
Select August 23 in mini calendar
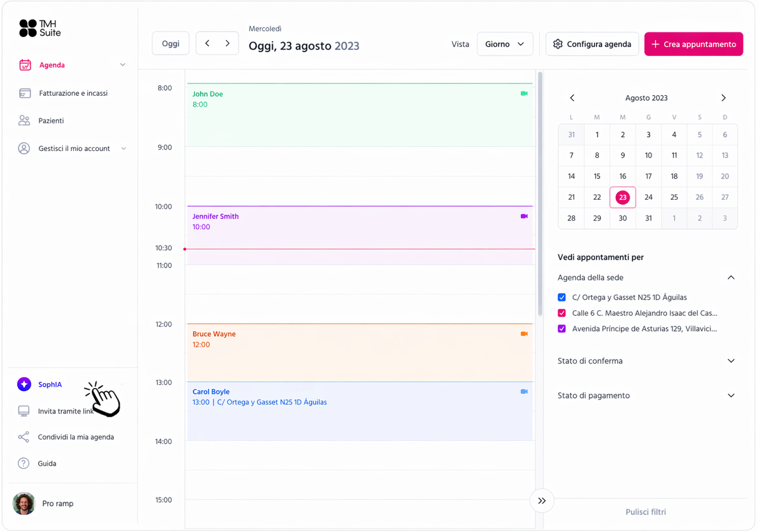tap(623, 197)
